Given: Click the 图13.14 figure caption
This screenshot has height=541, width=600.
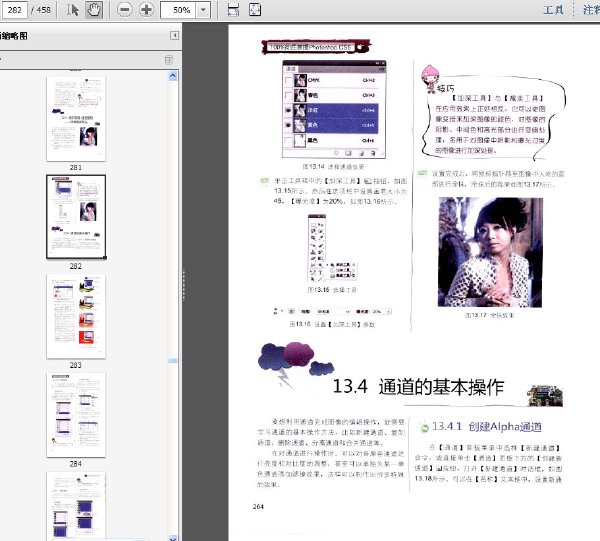Looking at the screenshot, I should point(333,167).
